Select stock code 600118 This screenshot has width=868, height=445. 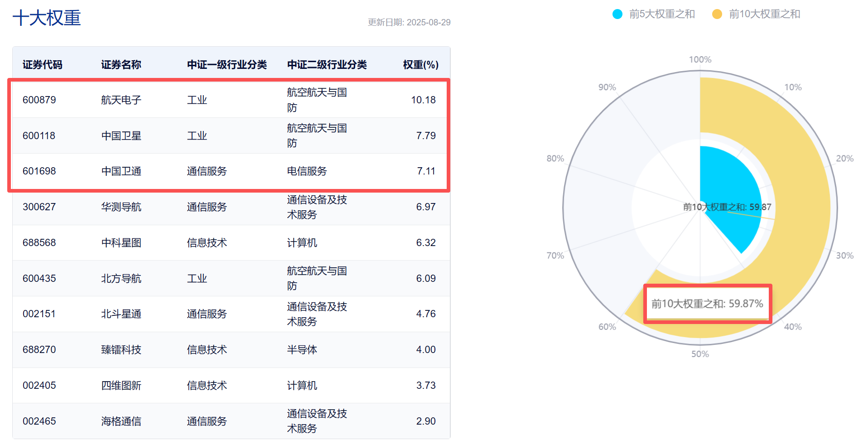pyautogui.click(x=39, y=135)
